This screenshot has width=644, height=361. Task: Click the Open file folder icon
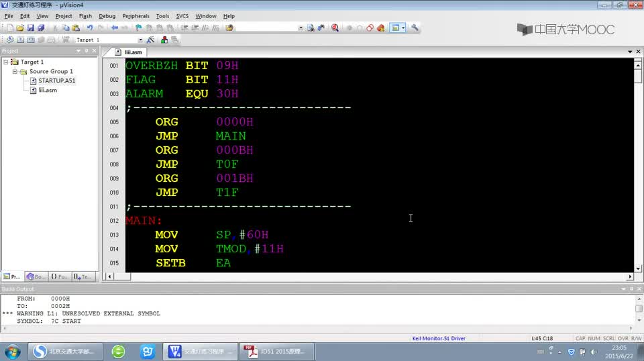[x=20, y=28]
